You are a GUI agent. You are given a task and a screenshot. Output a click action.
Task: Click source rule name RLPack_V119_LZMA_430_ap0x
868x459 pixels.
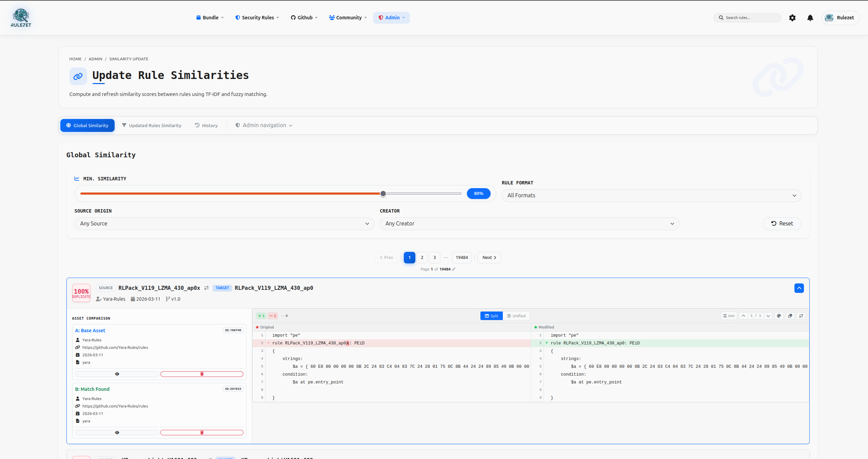coord(159,288)
